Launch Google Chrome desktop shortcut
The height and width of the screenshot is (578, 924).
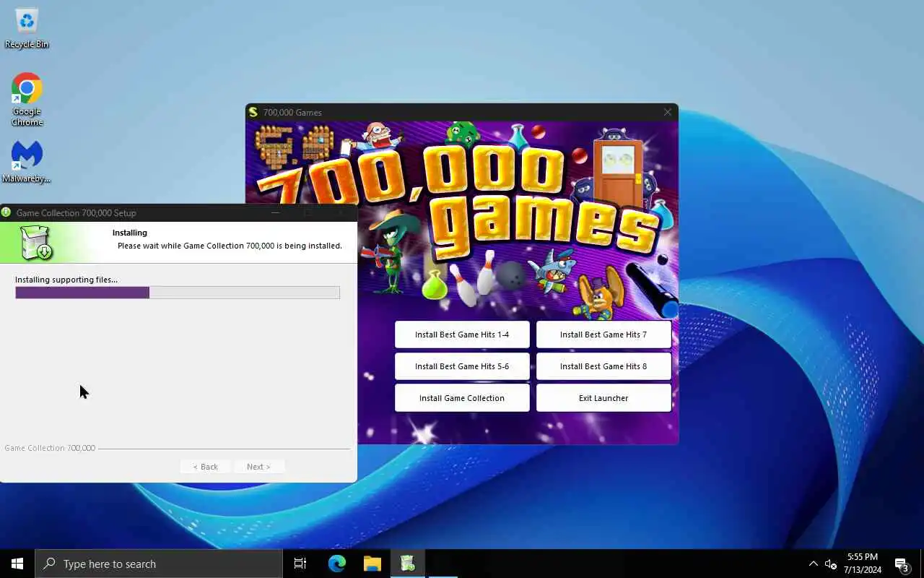(x=27, y=99)
